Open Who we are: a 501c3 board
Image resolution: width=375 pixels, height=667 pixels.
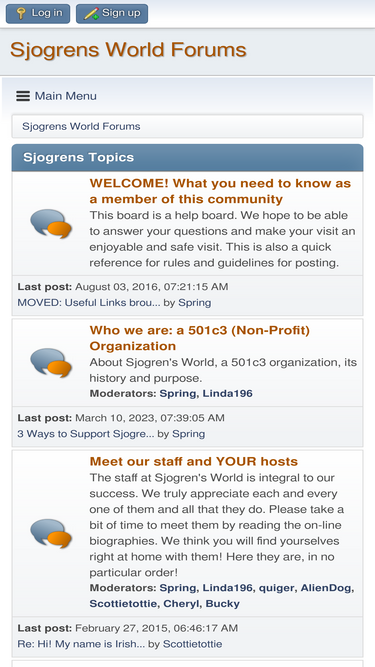click(199, 338)
